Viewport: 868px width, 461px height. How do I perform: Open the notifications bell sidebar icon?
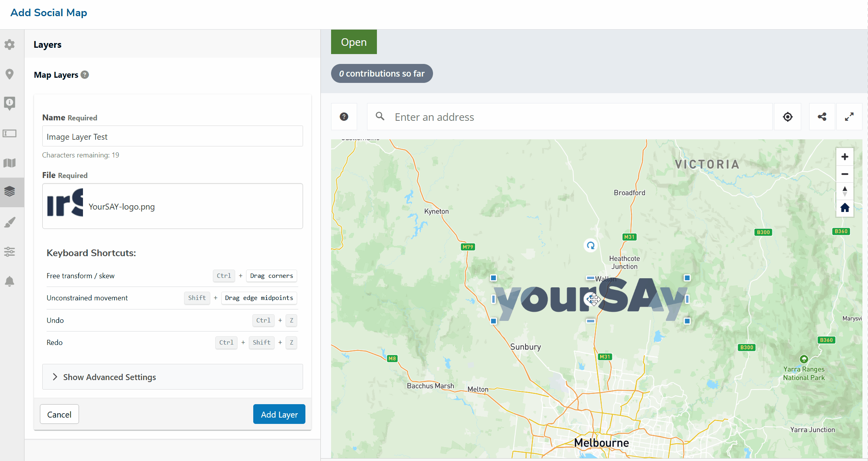click(x=9, y=281)
